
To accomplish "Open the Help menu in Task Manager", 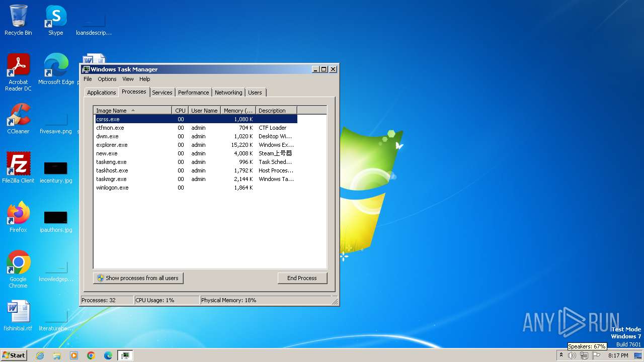I will [145, 79].
